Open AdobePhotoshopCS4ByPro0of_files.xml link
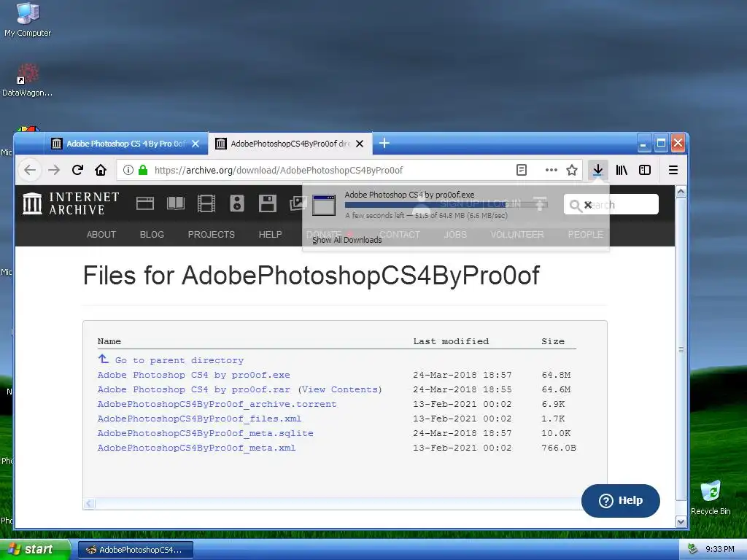Screen dimensions: 747x560 199,419
